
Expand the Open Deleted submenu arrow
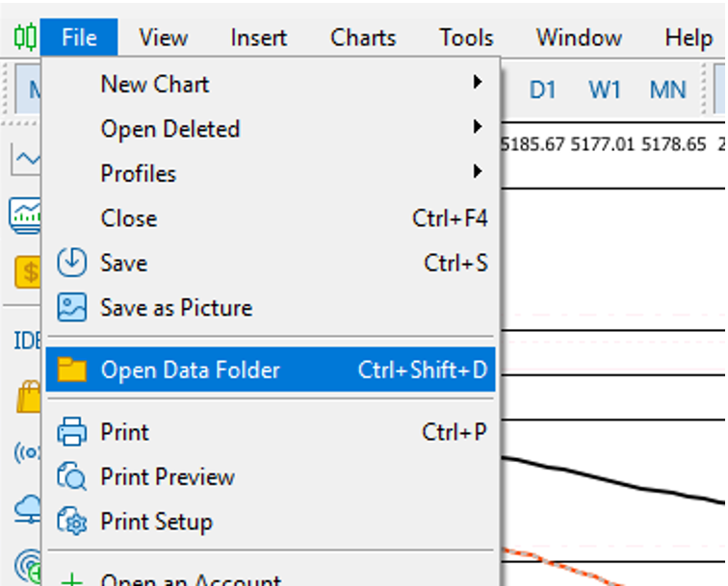(477, 127)
